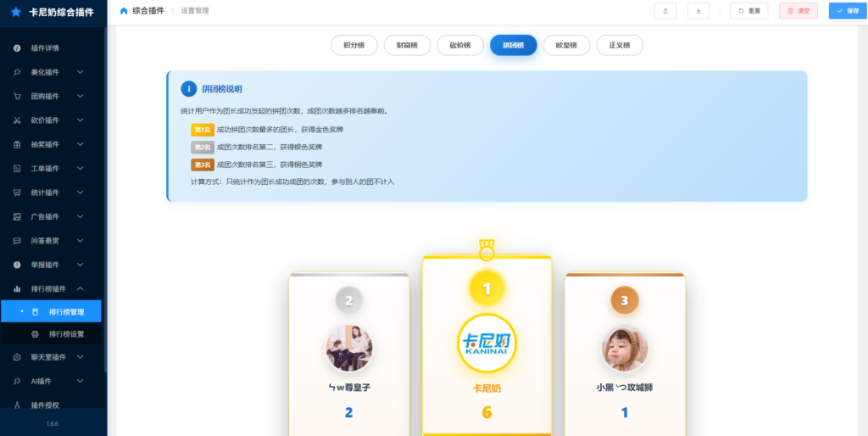The height and width of the screenshot is (436, 868).
Task: Click the gold rank 1 badge
Action: [x=487, y=288]
